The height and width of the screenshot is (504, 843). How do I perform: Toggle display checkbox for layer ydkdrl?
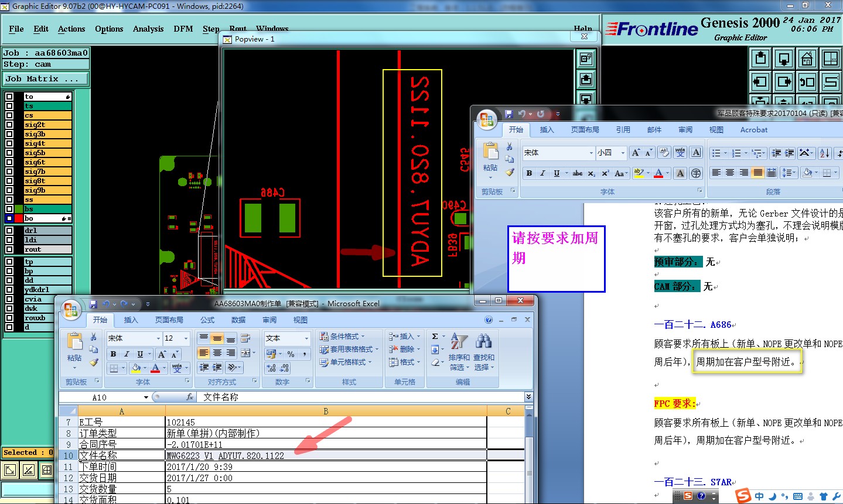click(x=9, y=290)
